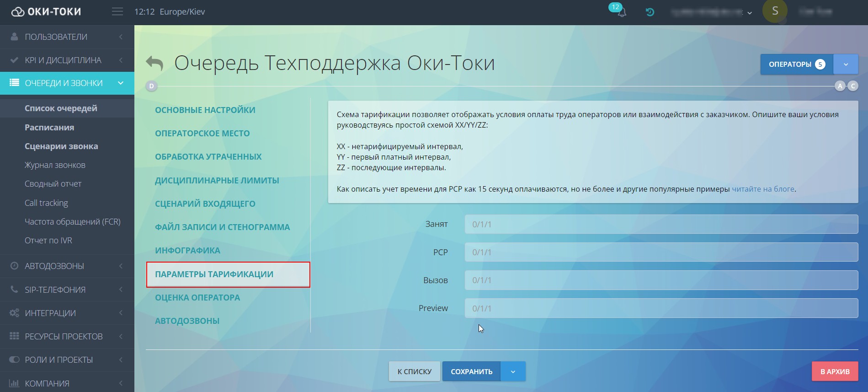Open notifications bell with 12 badge
The width and height of the screenshot is (868, 392).
pyautogui.click(x=621, y=12)
